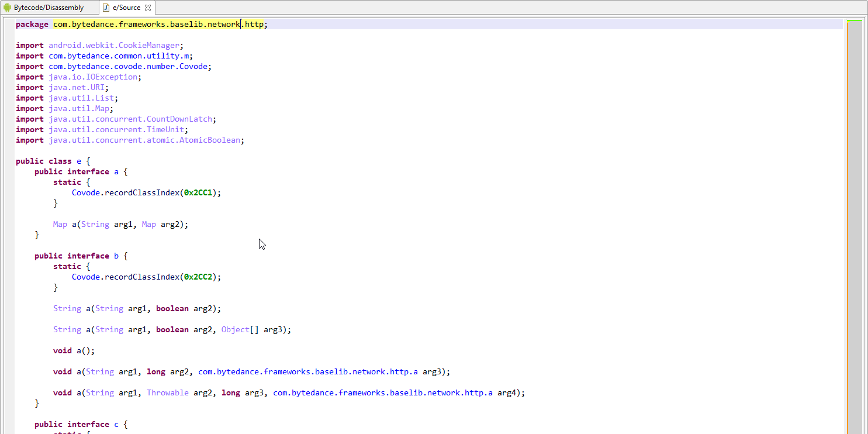The height and width of the screenshot is (434, 868).
Task: Click the com.bytedance.frameworks.baselib.network.http.a type before arg3
Action: tap(308, 371)
